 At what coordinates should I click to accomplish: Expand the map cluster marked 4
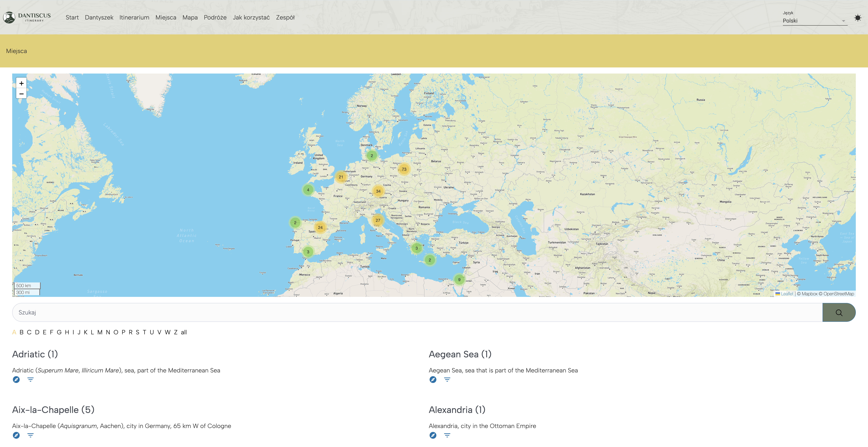(308, 190)
